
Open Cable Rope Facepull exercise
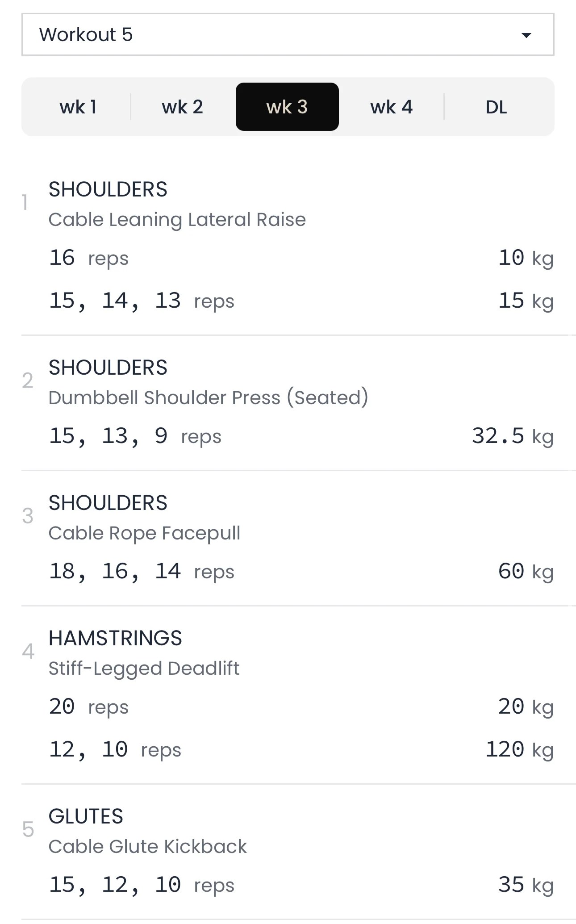click(x=144, y=533)
